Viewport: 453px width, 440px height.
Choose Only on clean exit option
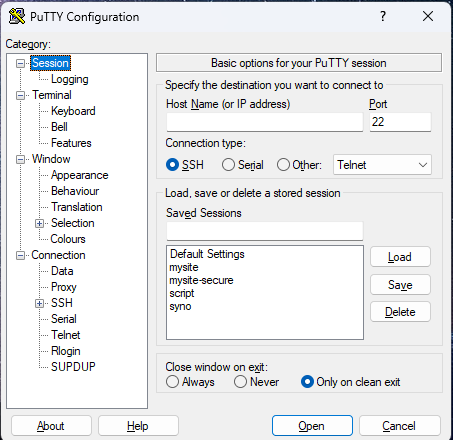click(x=307, y=382)
